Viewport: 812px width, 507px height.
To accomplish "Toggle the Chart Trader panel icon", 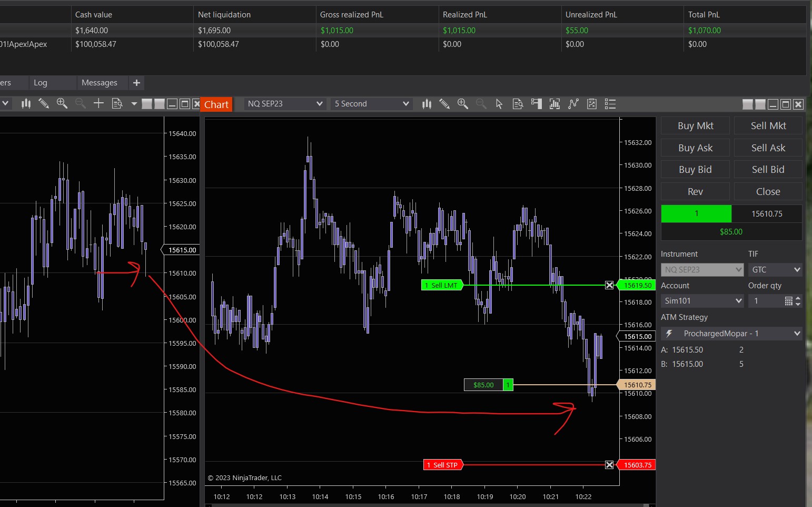I will tap(537, 104).
